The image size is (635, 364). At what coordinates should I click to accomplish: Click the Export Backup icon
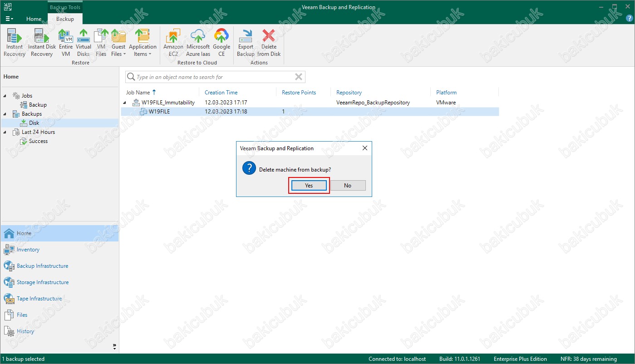pos(246,43)
